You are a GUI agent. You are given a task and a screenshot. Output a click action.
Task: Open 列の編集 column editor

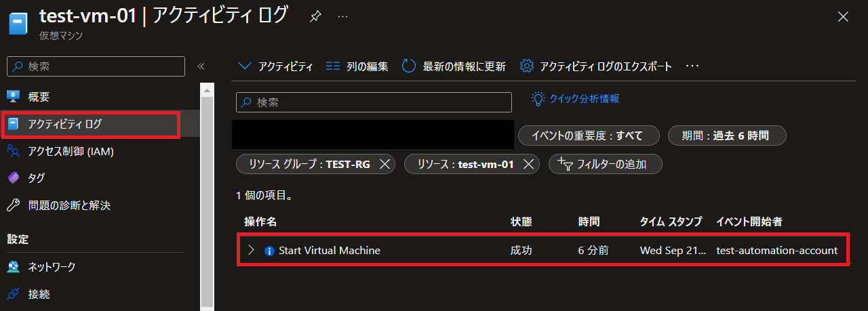pyautogui.click(x=357, y=66)
